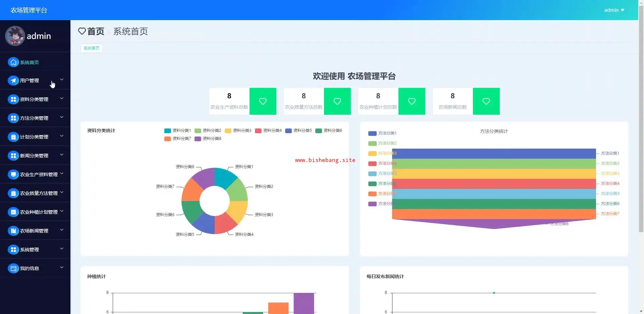Toggle 资料分类8 legend entry visibility

[208, 139]
